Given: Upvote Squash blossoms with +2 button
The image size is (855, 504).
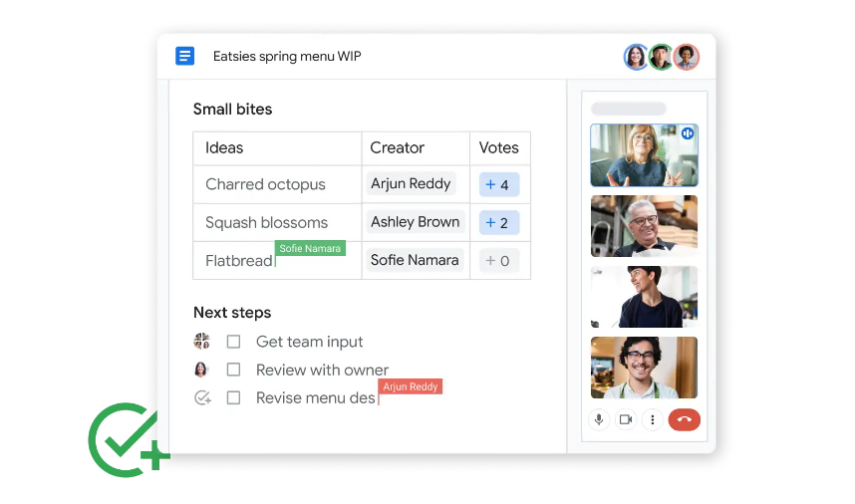Looking at the screenshot, I should tap(498, 222).
